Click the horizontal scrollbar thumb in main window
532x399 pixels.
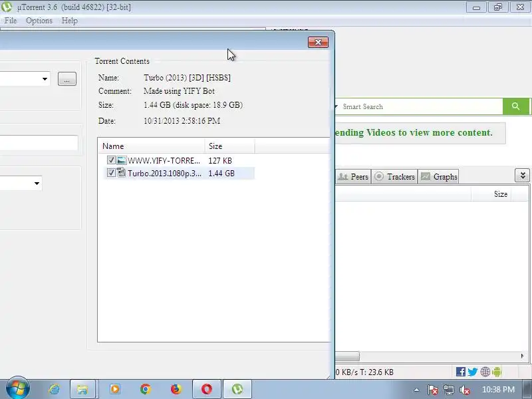[347, 356]
